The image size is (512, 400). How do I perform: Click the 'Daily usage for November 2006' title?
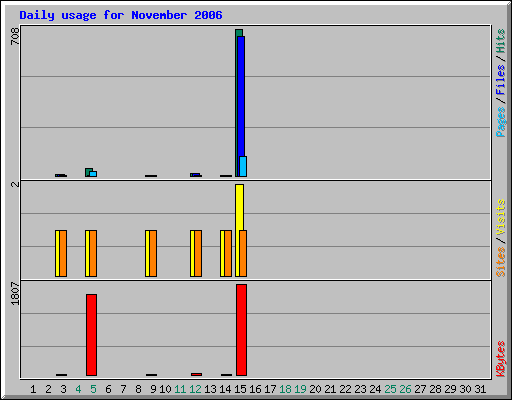point(121,15)
